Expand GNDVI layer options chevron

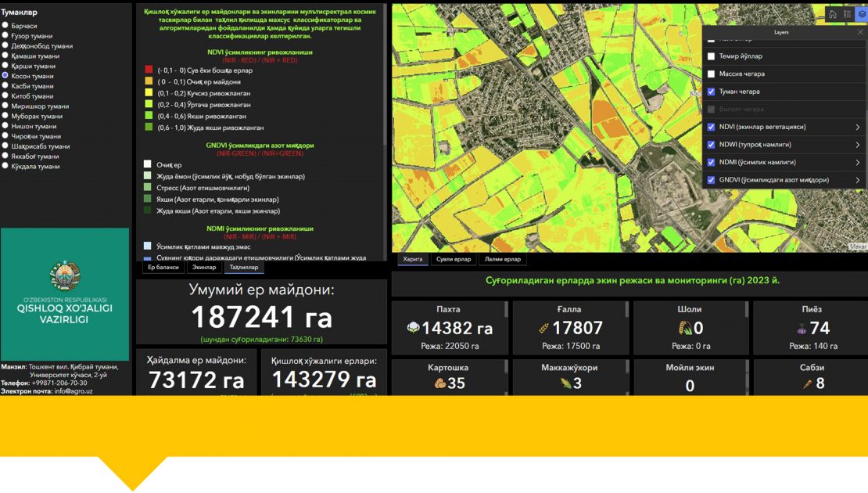coord(857,180)
